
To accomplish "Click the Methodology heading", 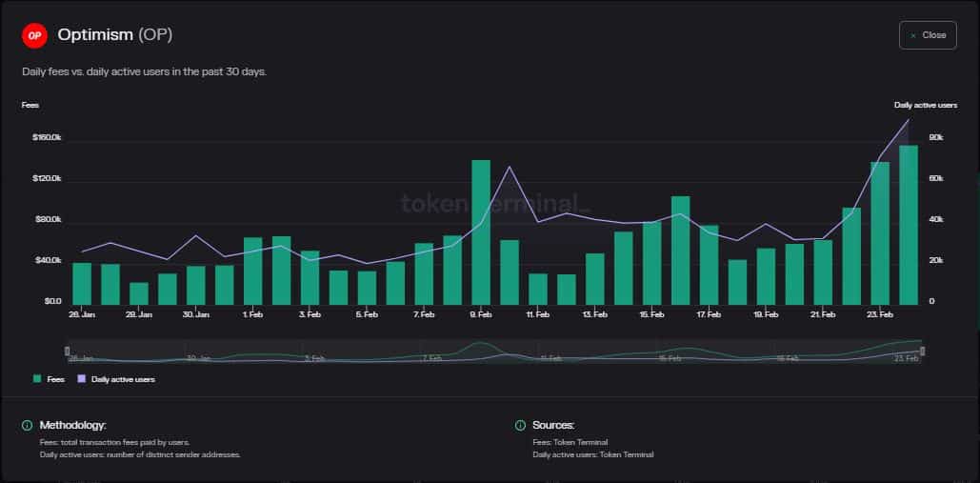I will point(72,425).
